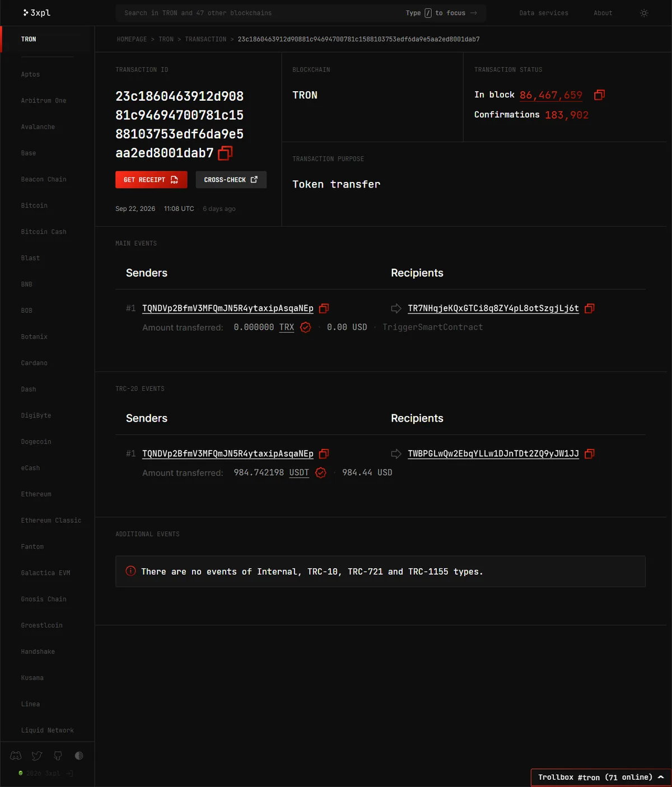Open recipient address TR7NHqjeKQxGTCi8q8ZY4pL8otSzgjLj6t
The width and height of the screenshot is (672, 787).
(x=493, y=308)
